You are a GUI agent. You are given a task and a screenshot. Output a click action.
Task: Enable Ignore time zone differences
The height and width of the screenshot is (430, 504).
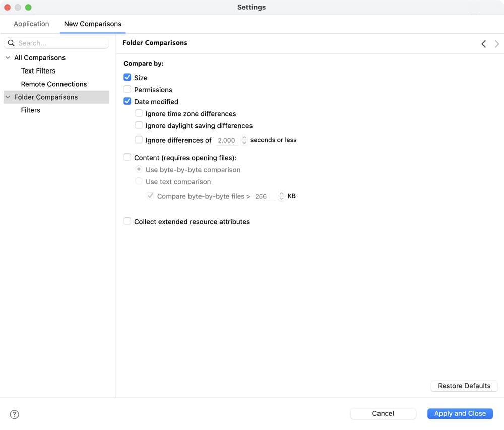139,113
